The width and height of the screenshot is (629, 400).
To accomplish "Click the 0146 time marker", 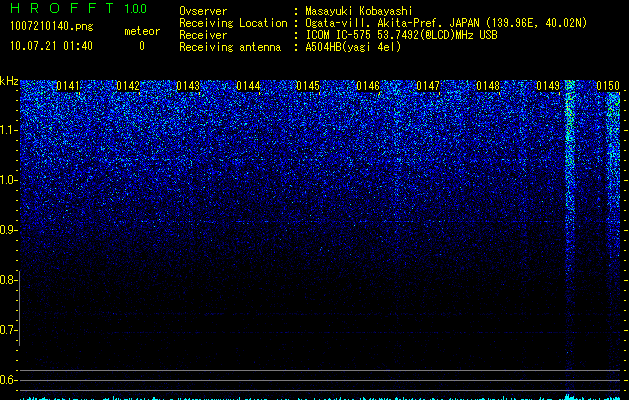I will click(368, 86).
